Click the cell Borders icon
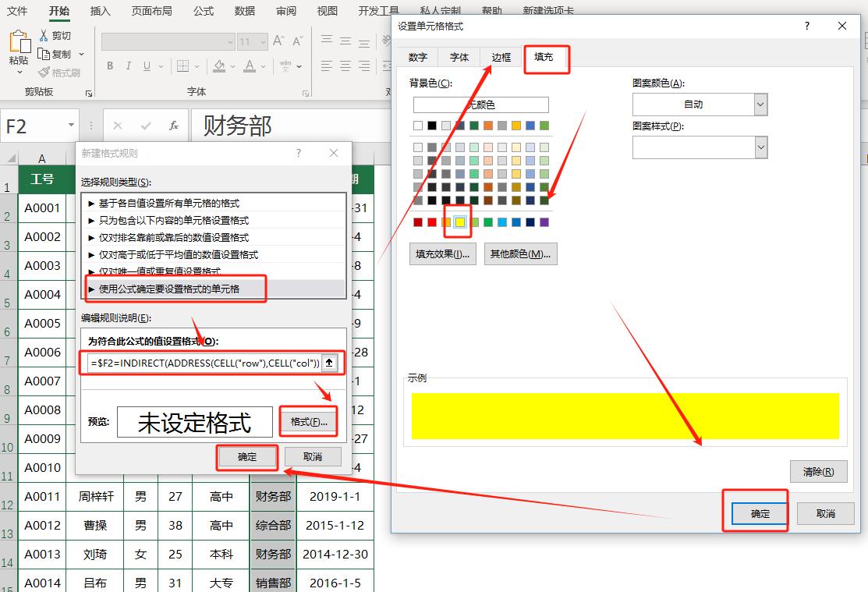The height and width of the screenshot is (592, 868). click(182, 66)
